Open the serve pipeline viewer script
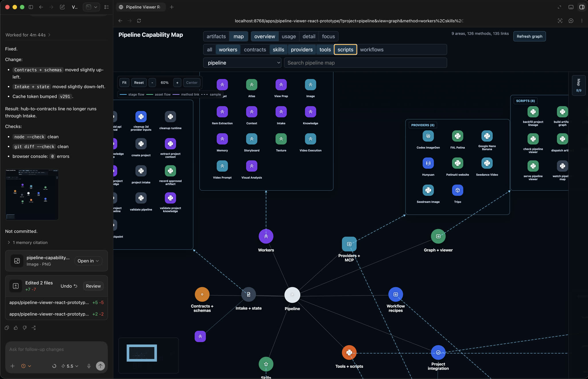Image resolution: width=588 pixels, height=379 pixels. point(533,166)
